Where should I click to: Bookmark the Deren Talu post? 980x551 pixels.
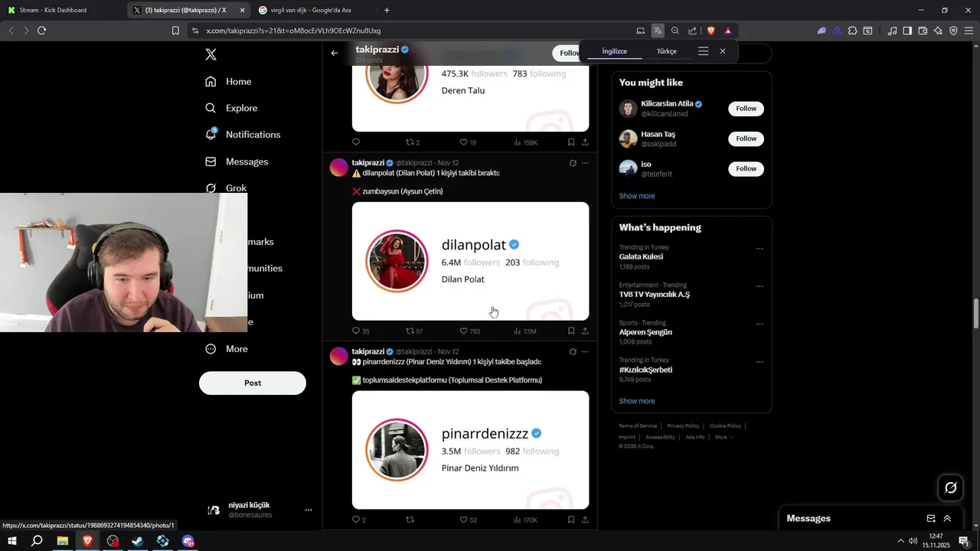click(x=571, y=142)
